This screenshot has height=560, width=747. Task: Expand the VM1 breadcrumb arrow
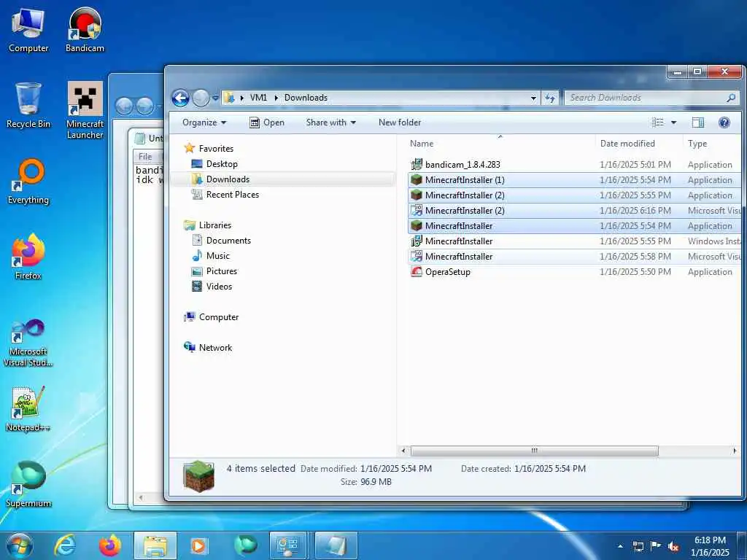tap(276, 98)
